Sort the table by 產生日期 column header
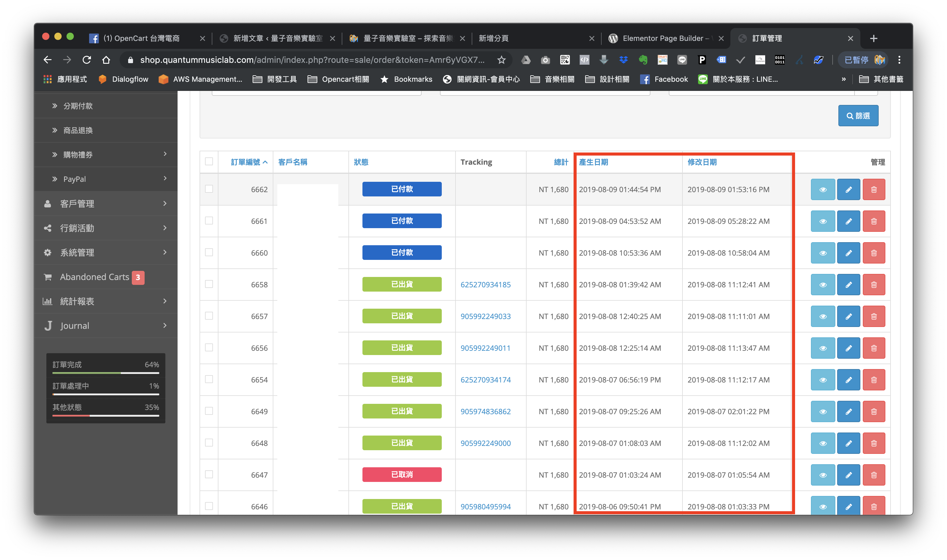This screenshot has width=947, height=560. coord(593,162)
